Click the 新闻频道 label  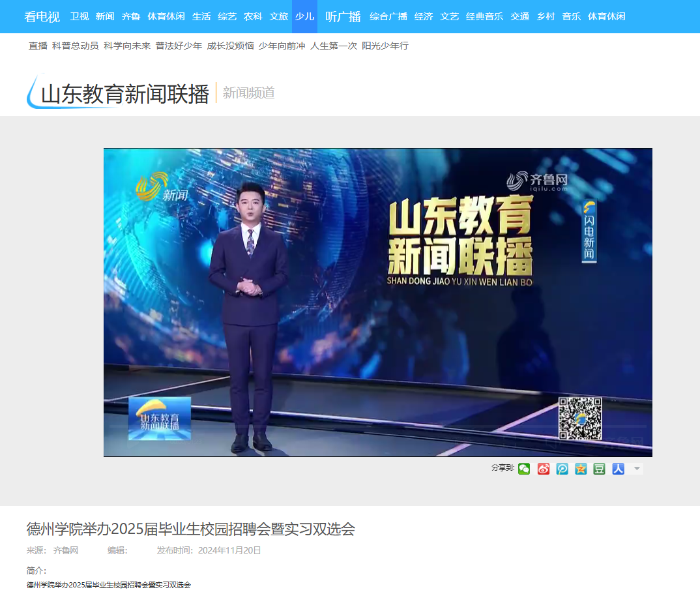tap(249, 93)
